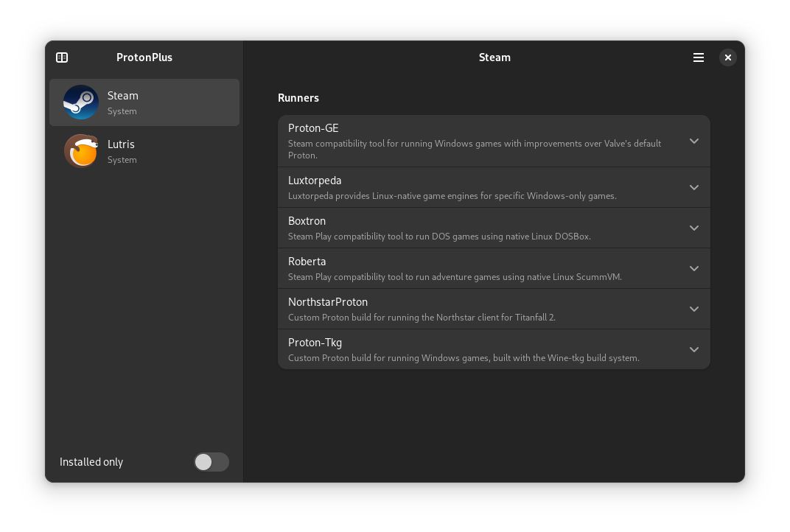Expand the Luxtorpeda runner details

tap(693, 187)
